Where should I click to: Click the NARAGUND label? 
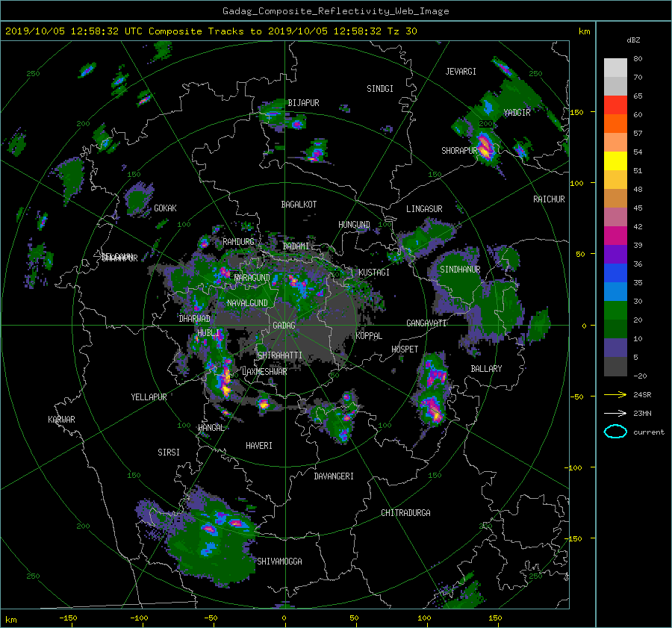tap(252, 278)
